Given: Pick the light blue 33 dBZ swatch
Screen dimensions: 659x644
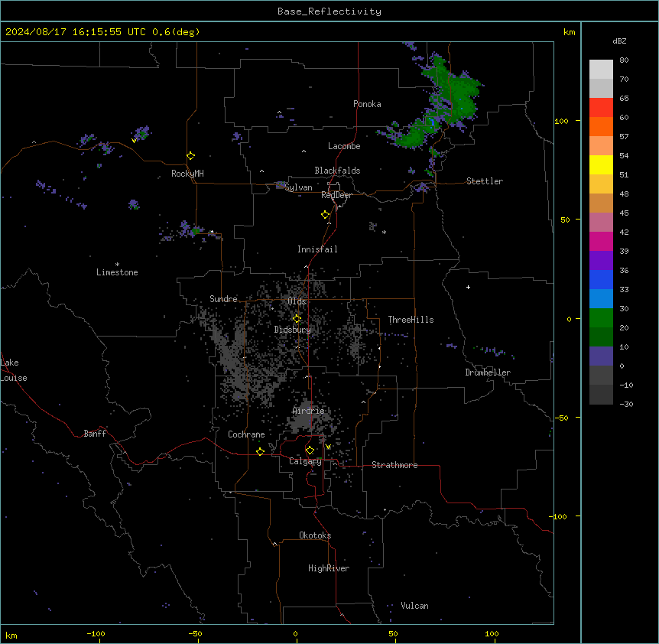Looking at the screenshot, I should coord(601,299).
